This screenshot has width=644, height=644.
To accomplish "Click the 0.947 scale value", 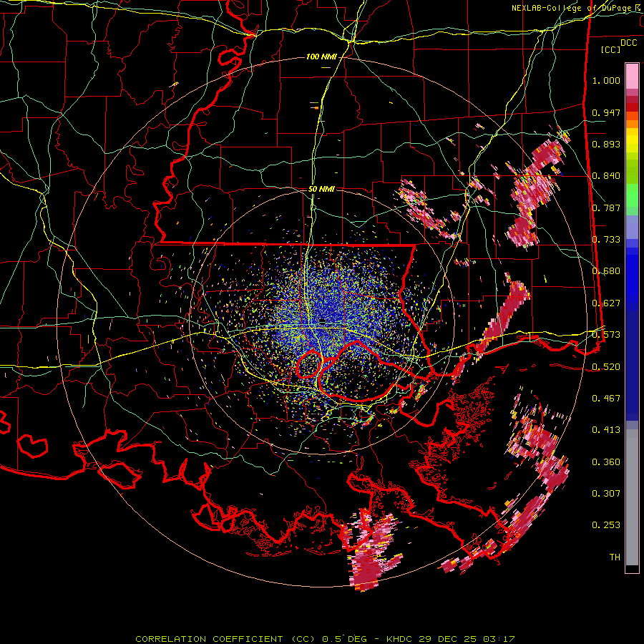I will coord(606,112).
